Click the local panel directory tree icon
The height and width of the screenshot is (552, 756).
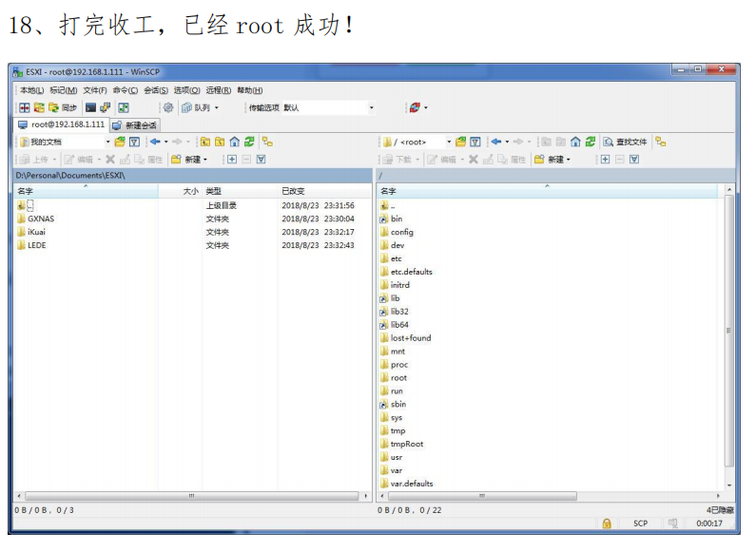(267, 143)
